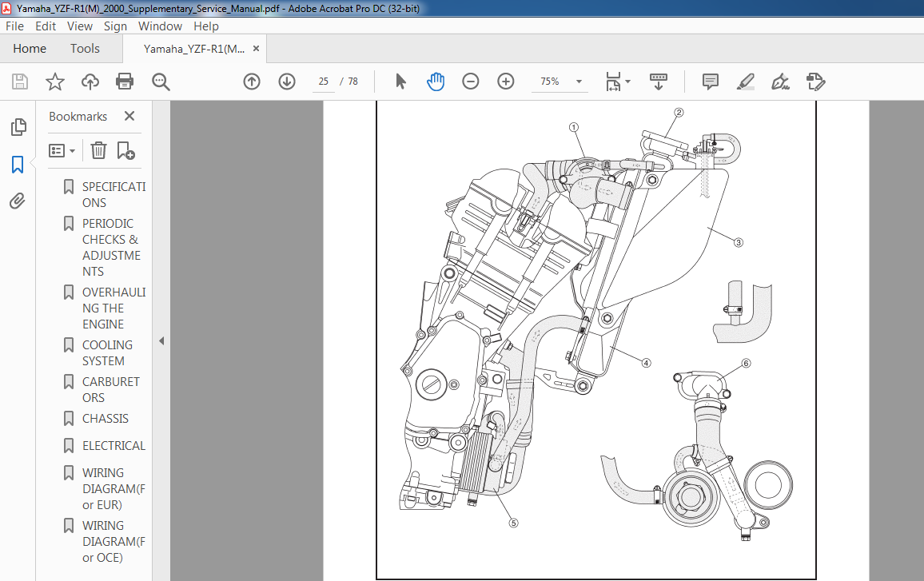Screen dimensions: 924x581
Task: Expand page display options arrow
Action: 627,82
